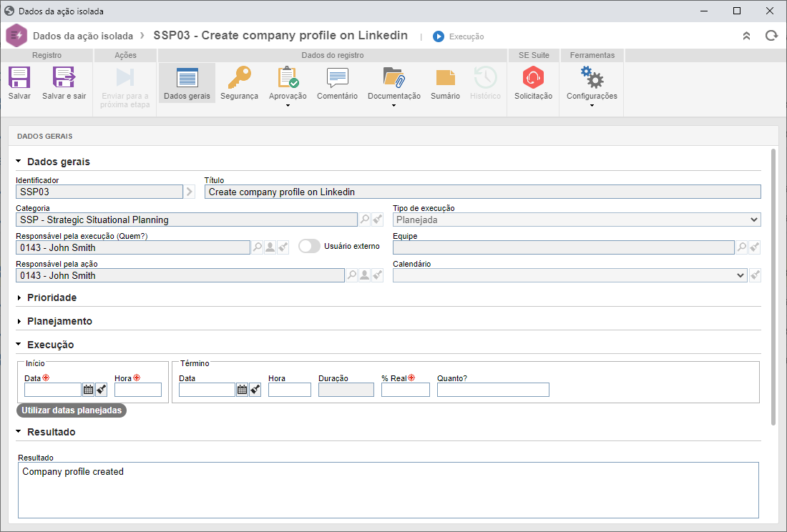The height and width of the screenshot is (532, 787).
Task: Click the Solicitação headset icon
Action: click(533, 78)
